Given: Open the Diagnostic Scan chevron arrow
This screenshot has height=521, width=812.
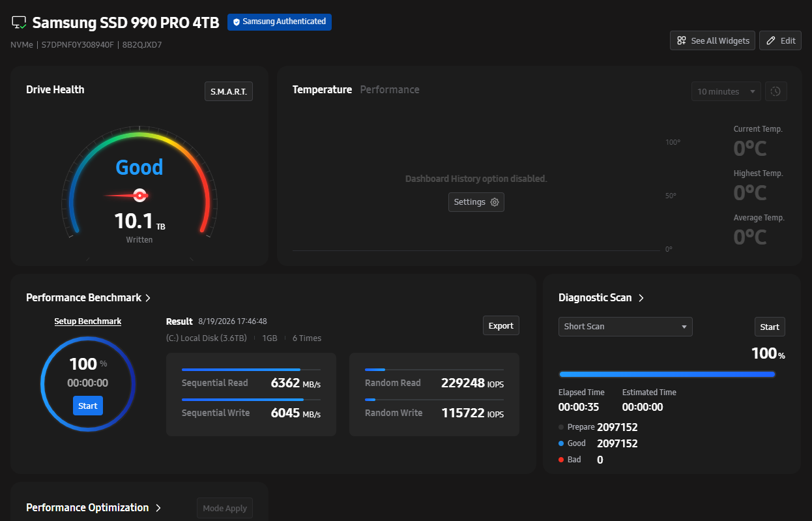Looking at the screenshot, I should [641, 298].
